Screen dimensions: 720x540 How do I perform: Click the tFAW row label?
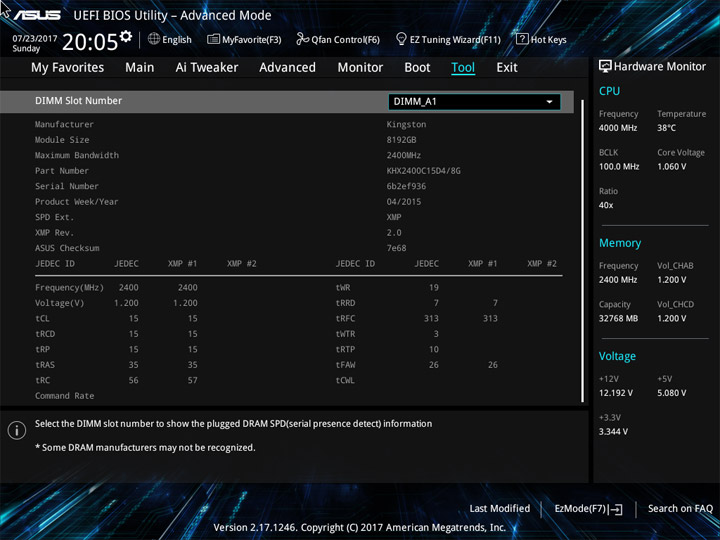(x=345, y=365)
